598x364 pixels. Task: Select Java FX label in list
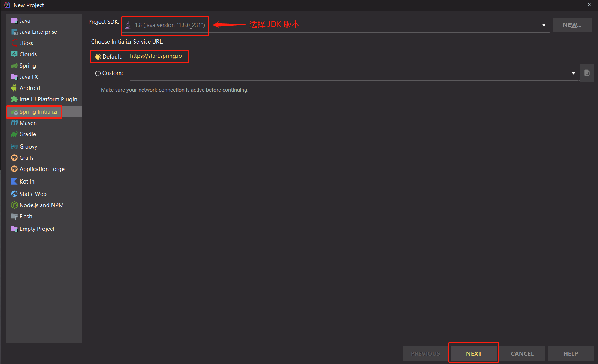pos(29,77)
